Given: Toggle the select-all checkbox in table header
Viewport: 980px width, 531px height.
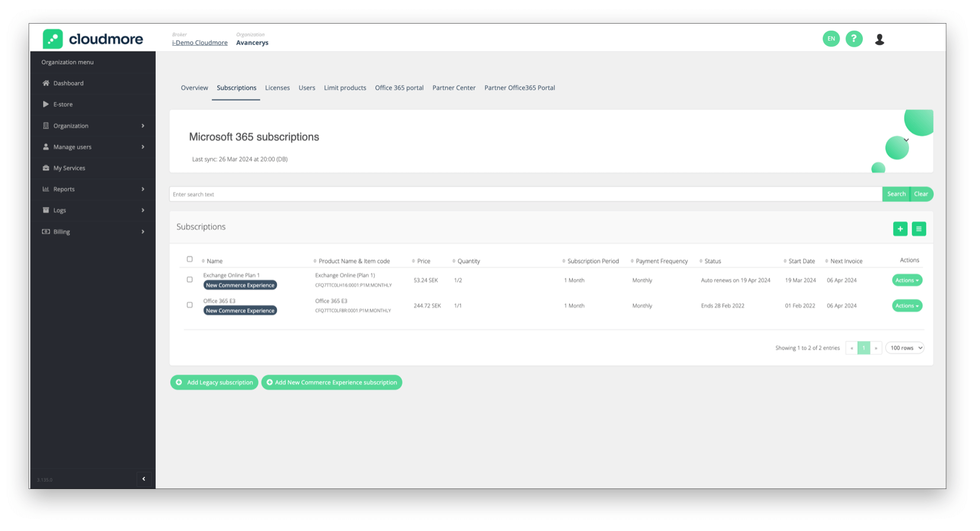Looking at the screenshot, I should click(189, 259).
